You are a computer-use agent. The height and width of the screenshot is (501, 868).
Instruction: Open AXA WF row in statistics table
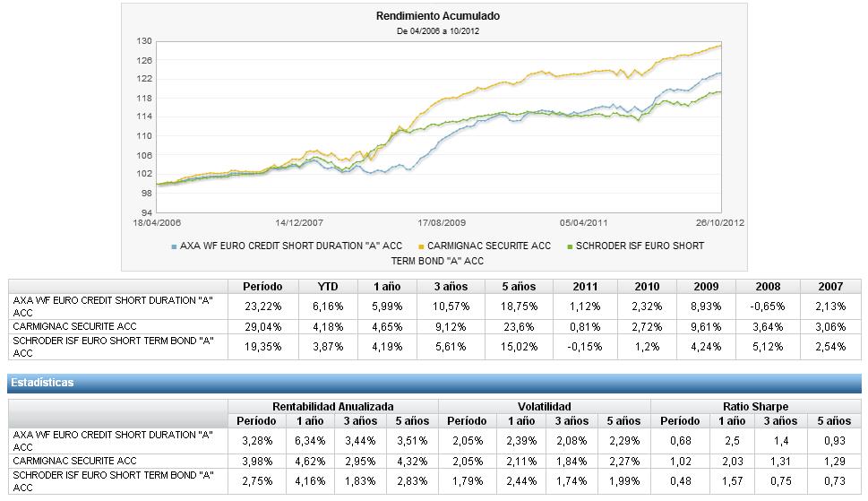tap(113, 440)
